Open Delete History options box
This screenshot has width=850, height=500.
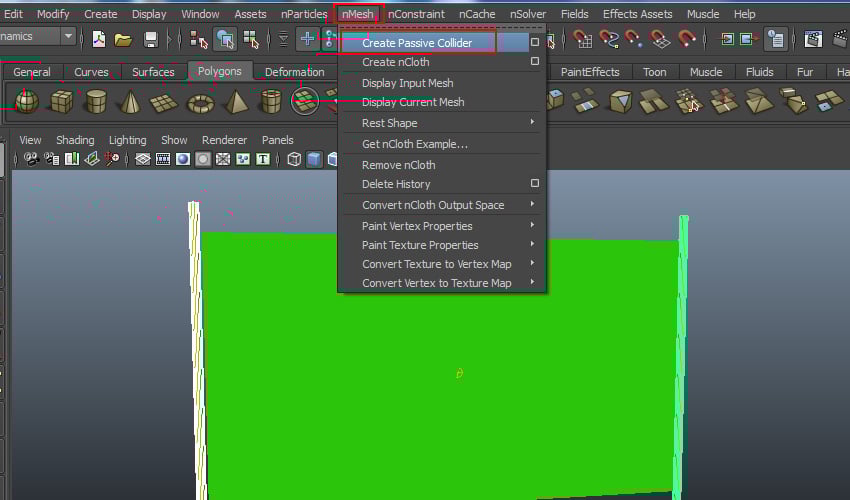(535, 183)
